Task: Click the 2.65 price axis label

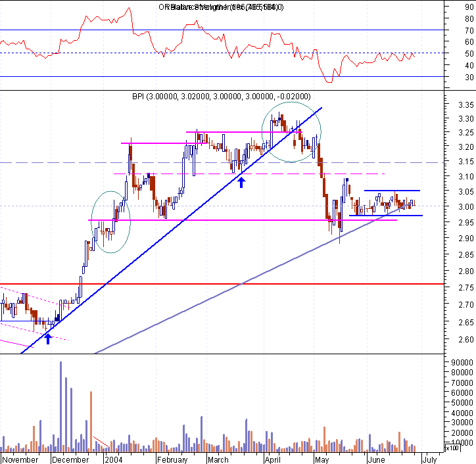Action: [466, 322]
